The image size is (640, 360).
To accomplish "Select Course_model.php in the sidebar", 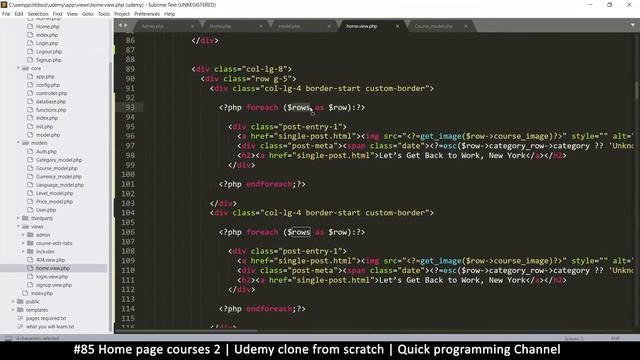I will [x=56, y=168].
